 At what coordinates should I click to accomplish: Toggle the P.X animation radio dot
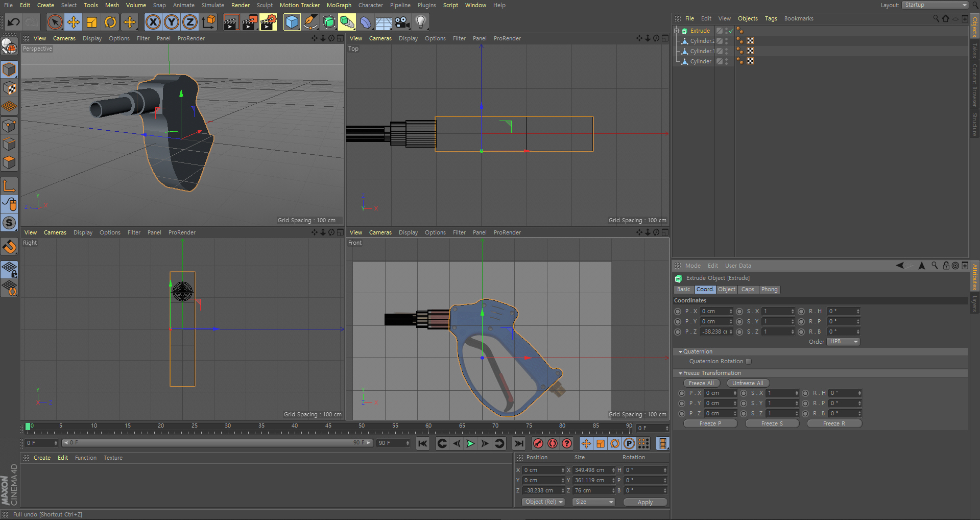678,311
